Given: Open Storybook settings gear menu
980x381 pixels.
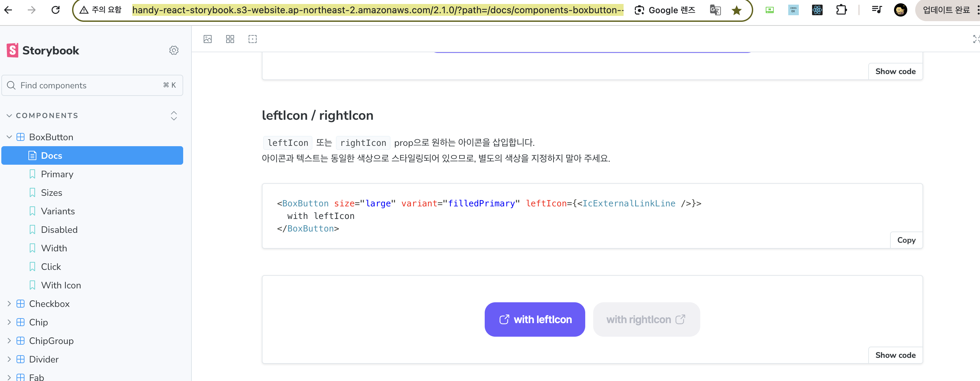Looking at the screenshot, I should tap(174, 50).
